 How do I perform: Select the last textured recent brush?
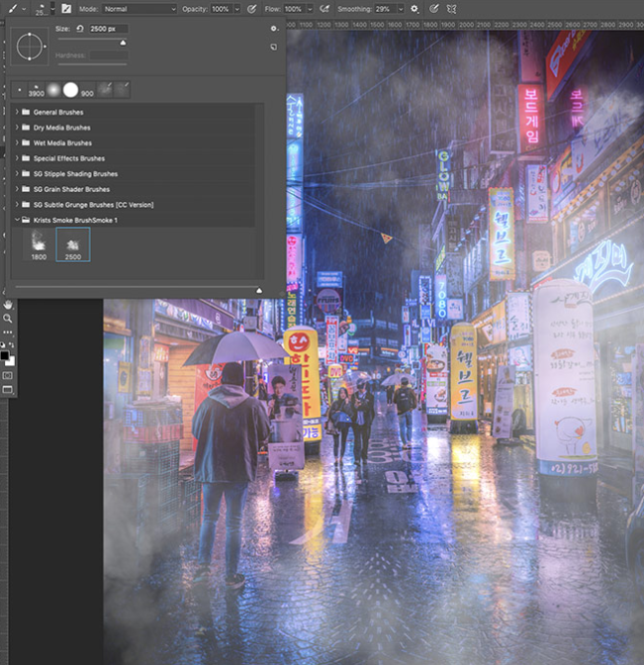pyautogui.click(x=122, y=90)
